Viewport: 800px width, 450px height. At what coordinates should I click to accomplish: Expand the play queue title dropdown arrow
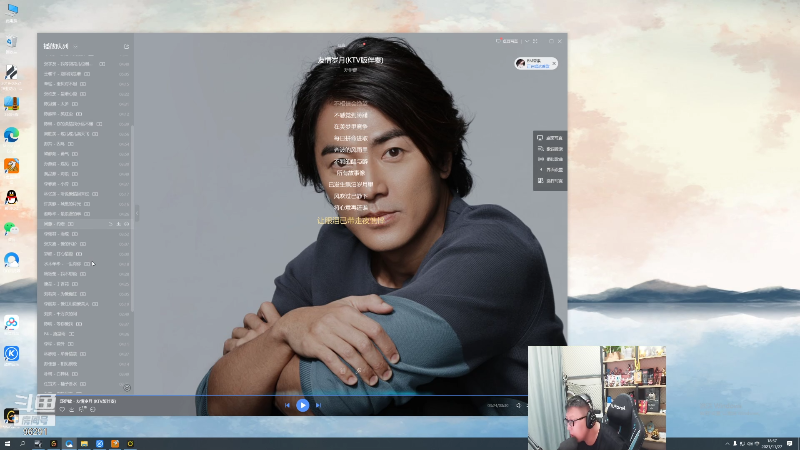pos(76,46)
